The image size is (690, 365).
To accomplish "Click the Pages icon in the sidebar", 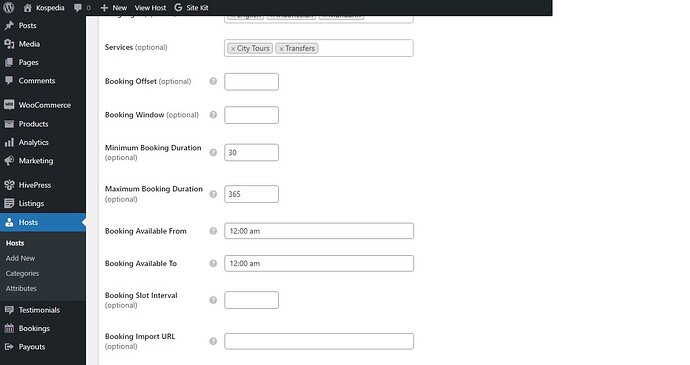I will tap(9, 63).
